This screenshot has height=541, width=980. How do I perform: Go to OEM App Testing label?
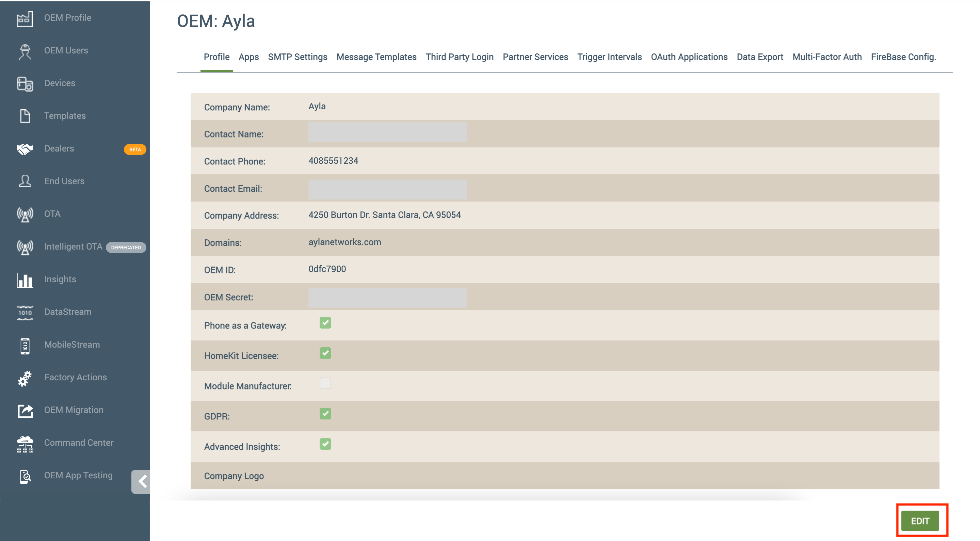click(x=78, y=476)
